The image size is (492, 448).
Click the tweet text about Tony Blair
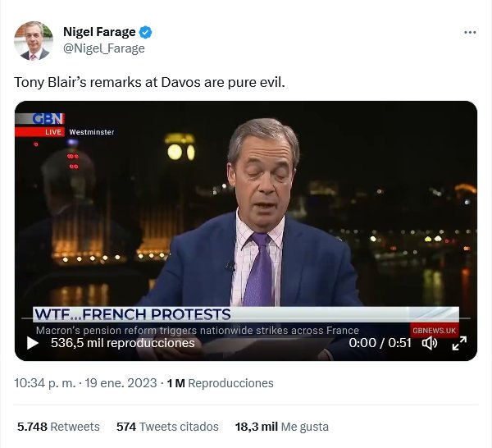150,83
